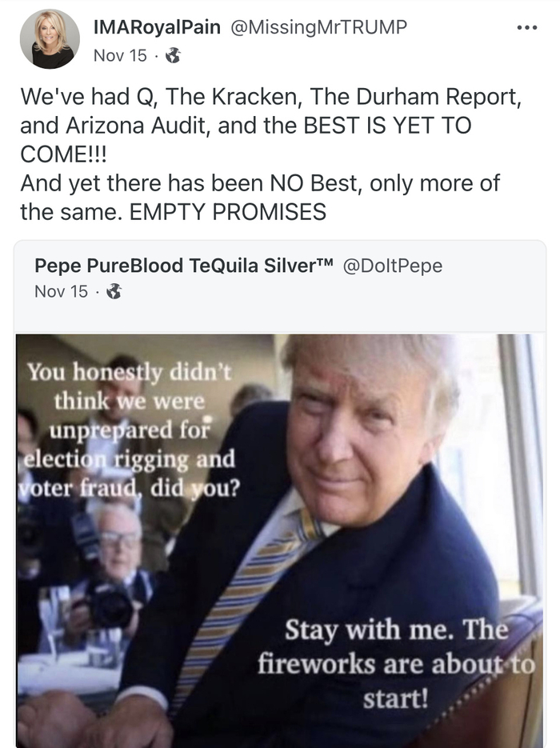Click the quoted post card header area
This screenshot has height=748, width=560.
280,286
